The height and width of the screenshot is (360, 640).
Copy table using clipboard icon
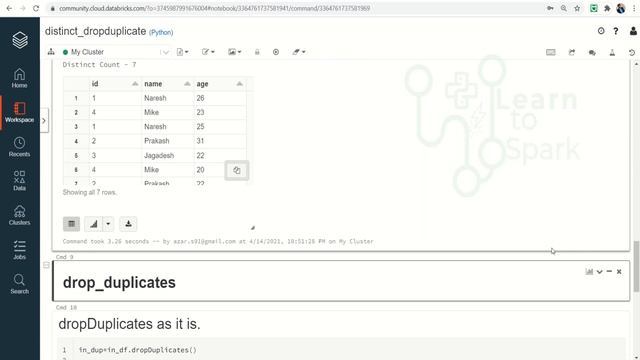[237, 170]
